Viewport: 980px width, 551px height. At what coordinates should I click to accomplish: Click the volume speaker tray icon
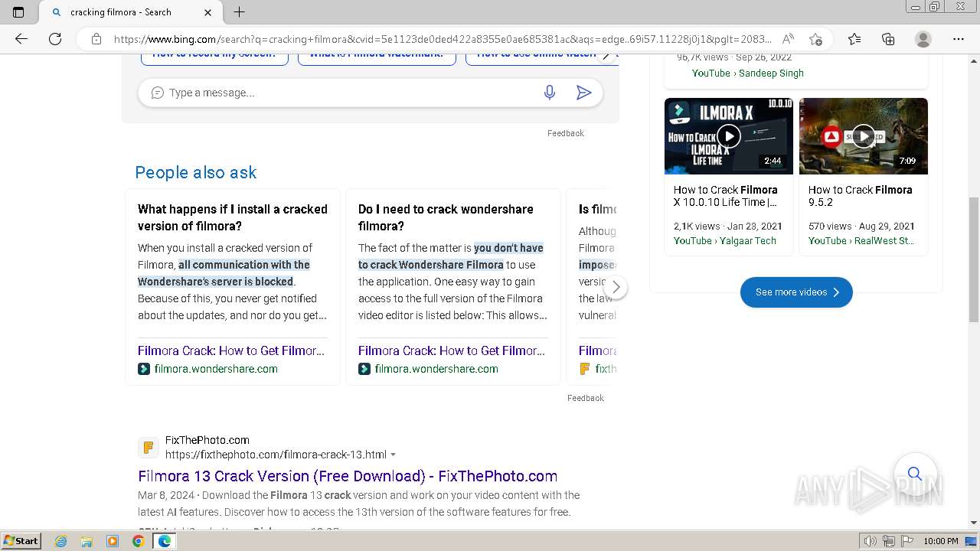coord(871,541)
